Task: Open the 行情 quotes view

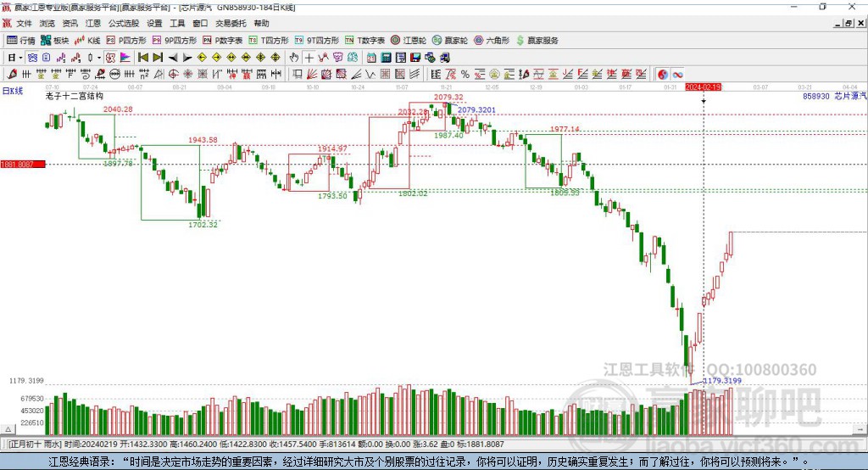Action: point(20,41)
